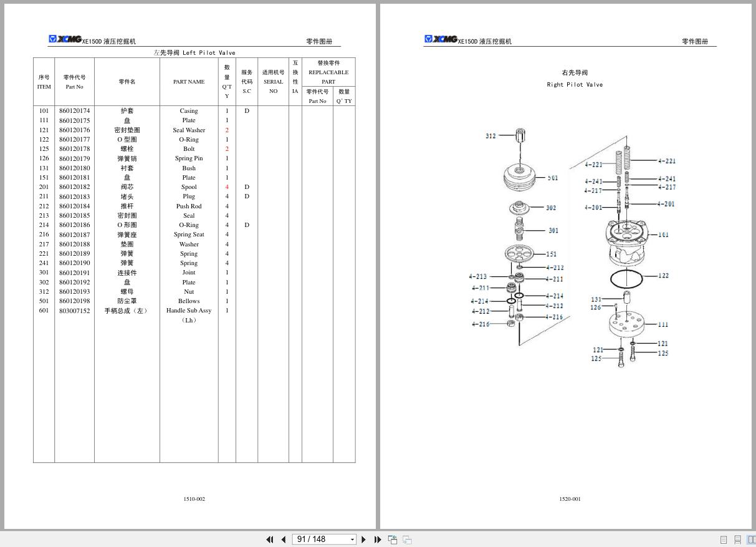This screenshot has width=756, height=547.
Task: Click part number 860120182
Action: click(75, 187)
